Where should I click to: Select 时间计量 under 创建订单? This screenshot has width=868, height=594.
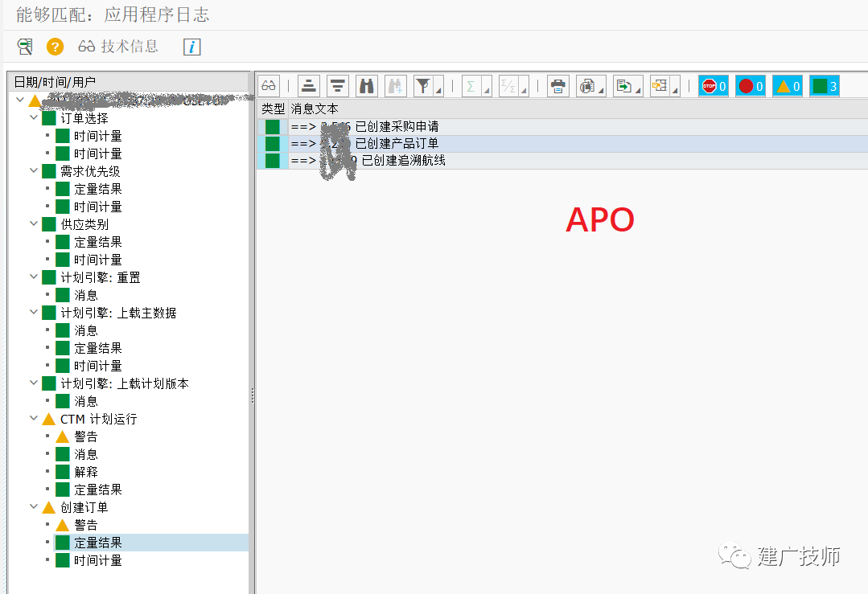click(x=98, y=561)
